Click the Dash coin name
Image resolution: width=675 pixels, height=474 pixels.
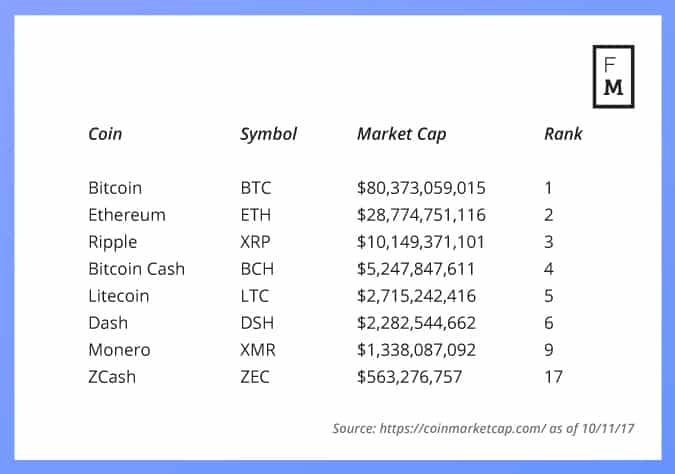[x=106, y=323]
